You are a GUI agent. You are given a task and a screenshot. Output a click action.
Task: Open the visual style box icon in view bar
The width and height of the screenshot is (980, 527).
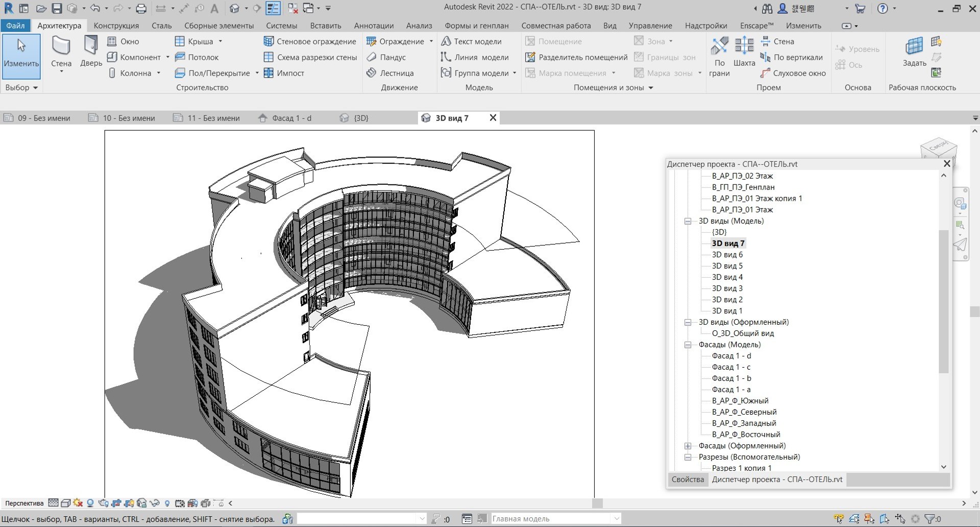click(x=65, y=503)
